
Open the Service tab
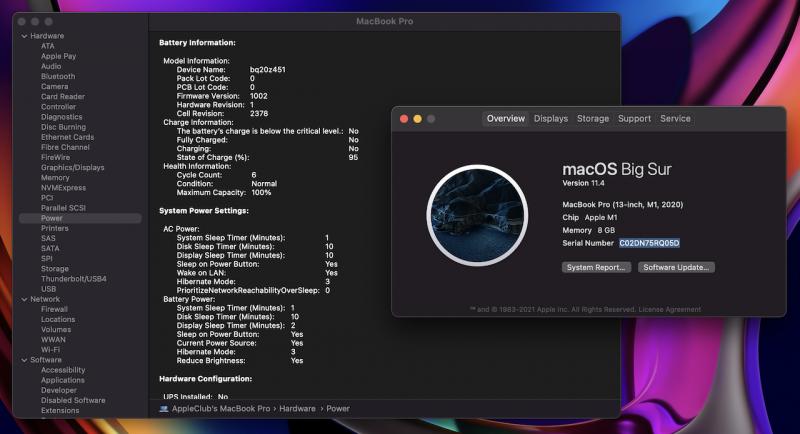point(675,119)
